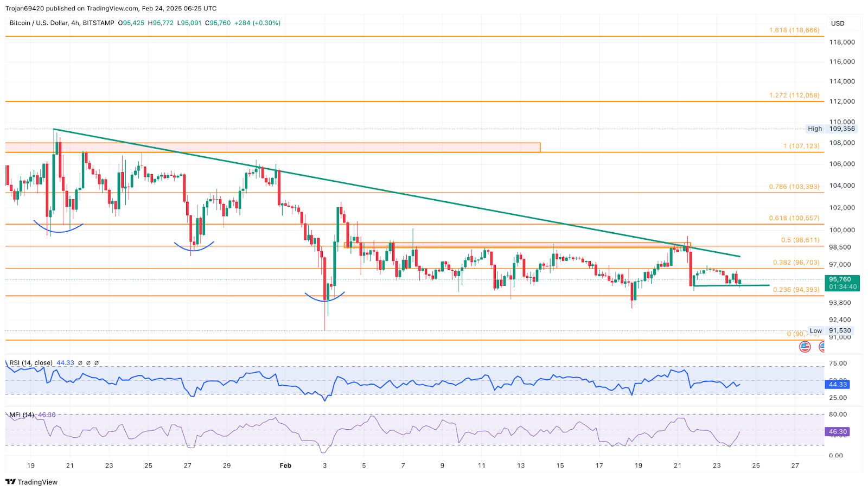Click the 75.00 RSI scale label

click(838, 363)
